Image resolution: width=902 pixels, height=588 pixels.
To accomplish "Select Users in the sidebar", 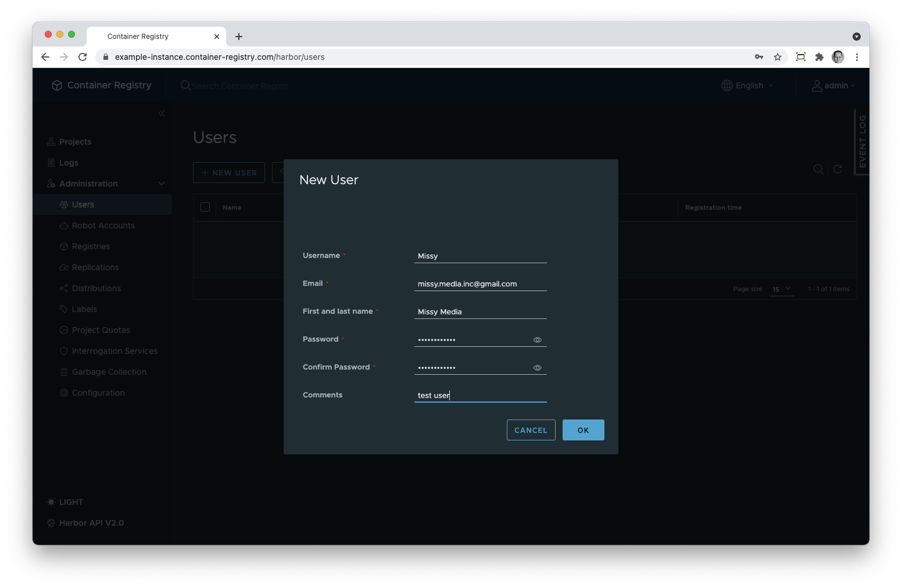I will (x=102, y=205).
